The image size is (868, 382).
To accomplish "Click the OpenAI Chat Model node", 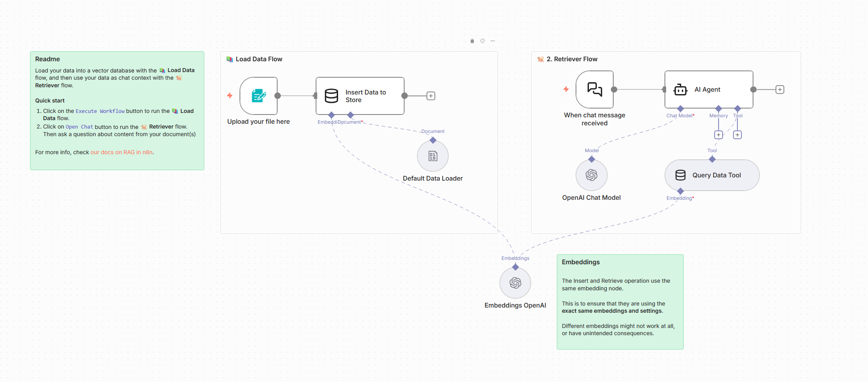I will (591, 175).
